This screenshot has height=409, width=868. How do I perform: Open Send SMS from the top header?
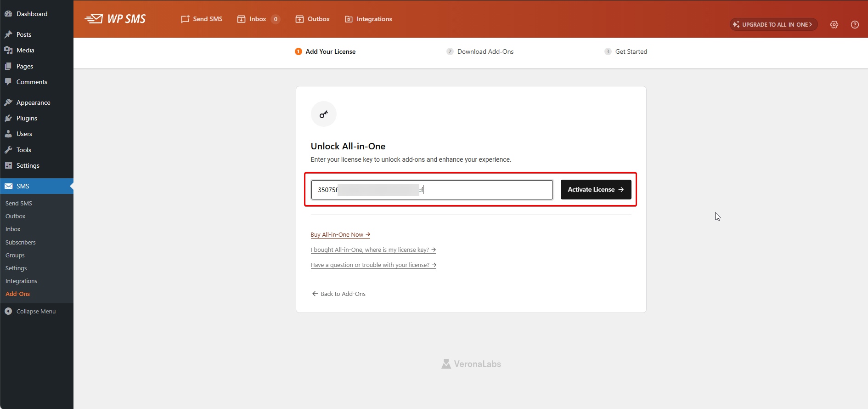click(x=202, y=19)
